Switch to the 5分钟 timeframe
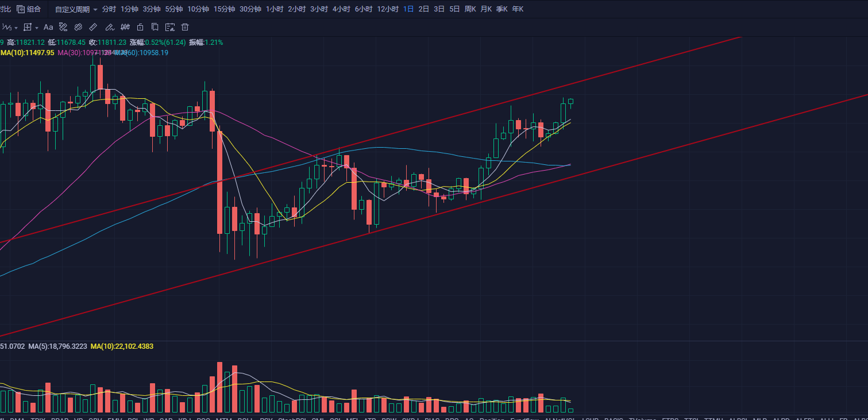 click(x=173, y=9)
